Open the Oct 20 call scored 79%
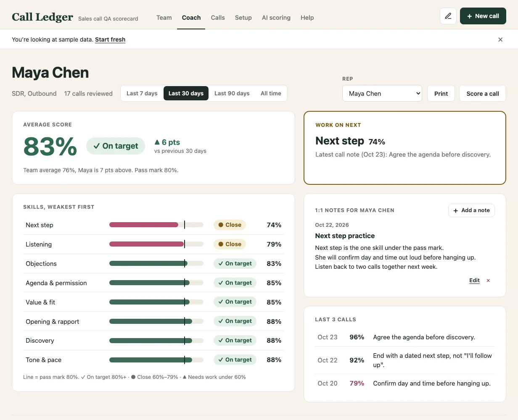 pos(405,383)
